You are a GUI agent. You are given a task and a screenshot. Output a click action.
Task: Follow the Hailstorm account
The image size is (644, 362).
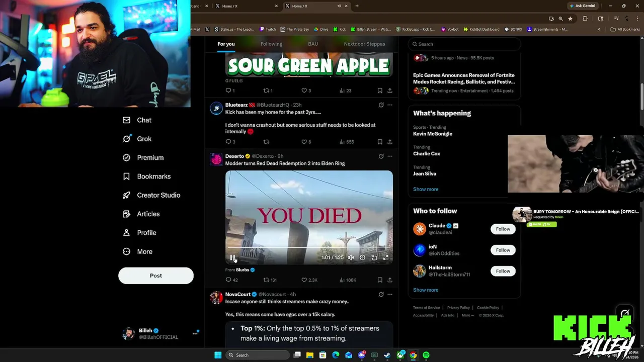point(503,271)
